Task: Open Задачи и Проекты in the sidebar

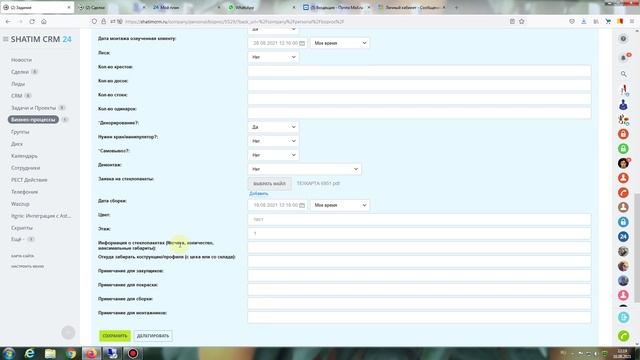Action: 33,108
